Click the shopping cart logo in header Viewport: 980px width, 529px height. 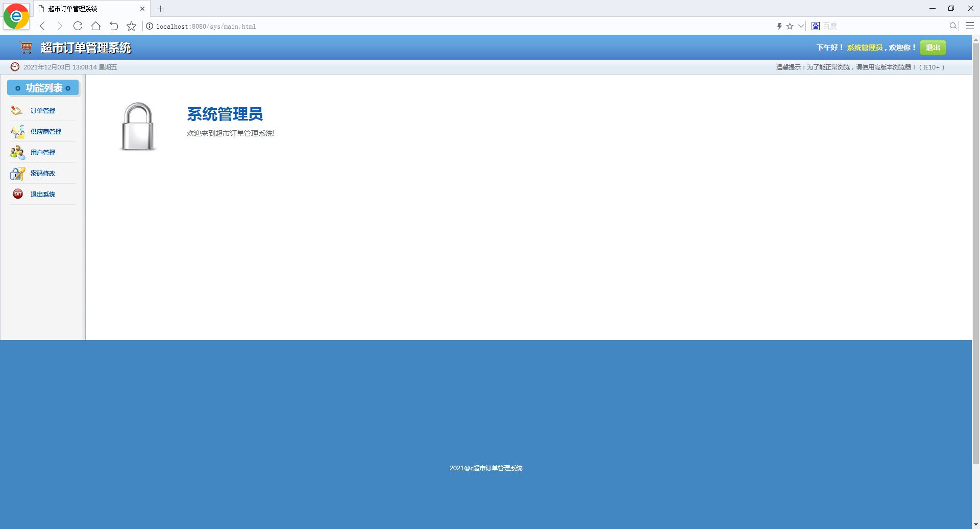click(25, 47)
